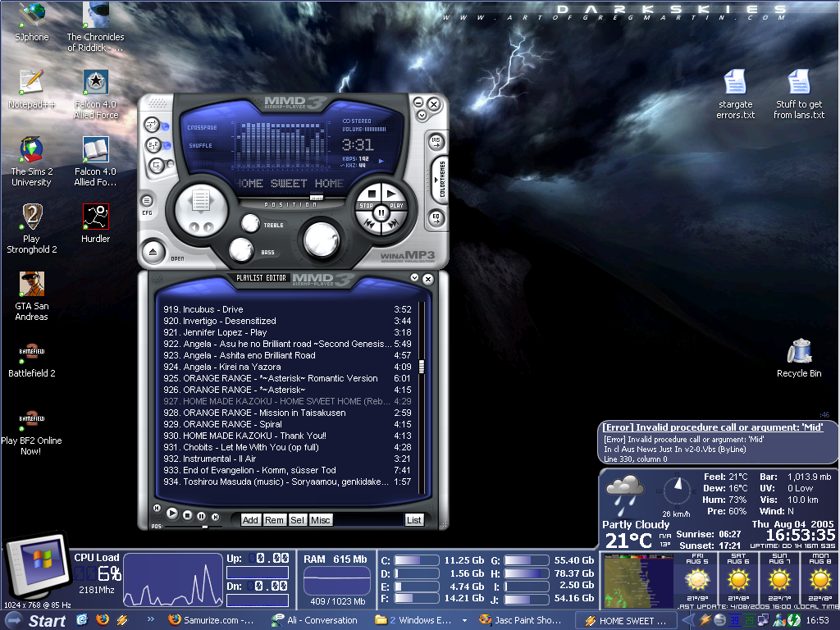Open the CFG config menu

pos(147,201)
